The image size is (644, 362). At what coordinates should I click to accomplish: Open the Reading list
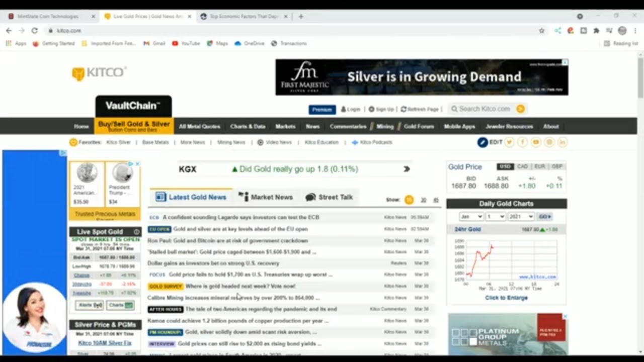pyautogui.click(x=621, y=43)
